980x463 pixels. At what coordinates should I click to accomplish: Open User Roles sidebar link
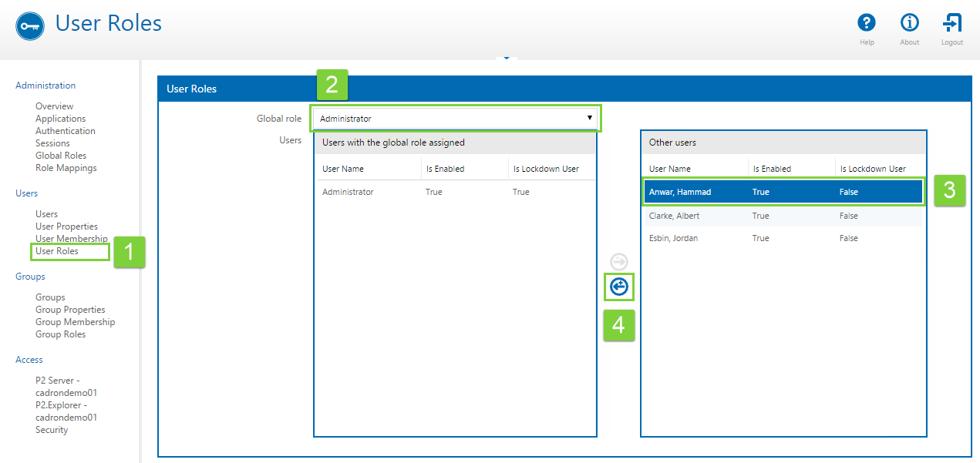coord(57,251)
